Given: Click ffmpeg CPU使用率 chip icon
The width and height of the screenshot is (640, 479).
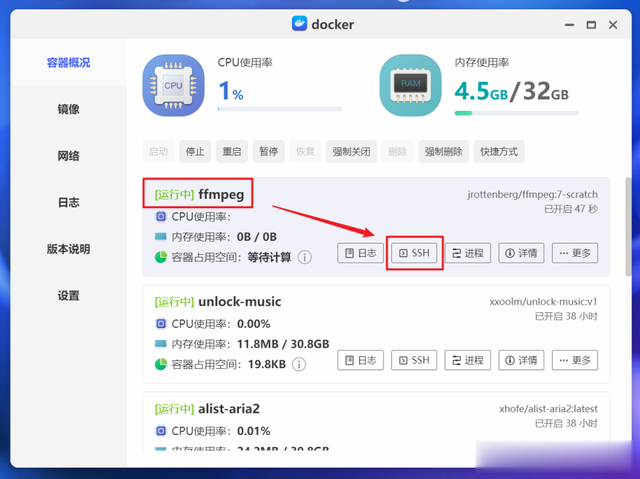Looking at the screenshot, I should point(161,216).
